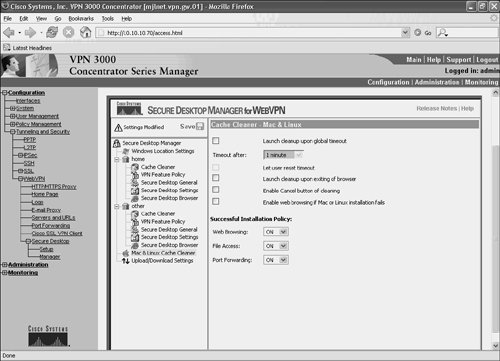Click Secure Desktop Settings icon under other

[135, 237]
